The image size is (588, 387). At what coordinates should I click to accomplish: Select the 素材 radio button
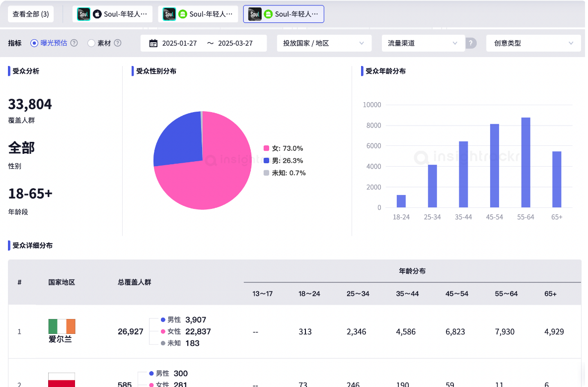[91, 43]
